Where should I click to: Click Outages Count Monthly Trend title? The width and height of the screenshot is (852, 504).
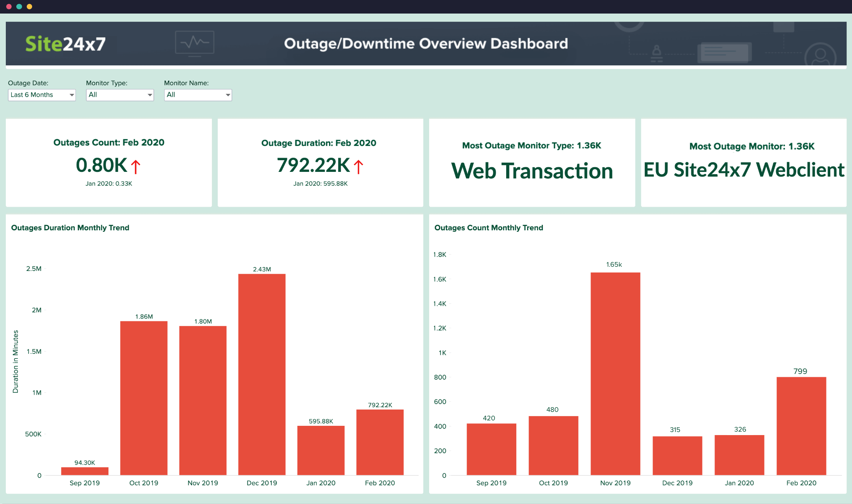click(488, 228)
